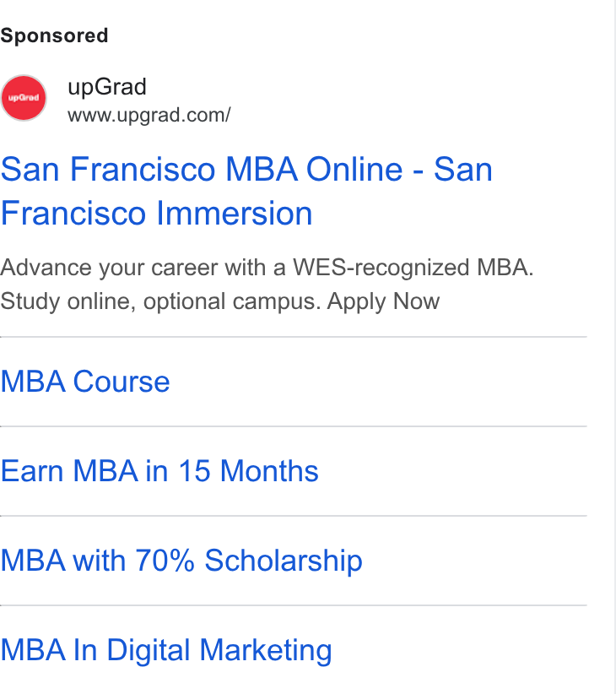This screenshot has width=616, height=694.
Task: Click 'MBA Online' in the ad headline
Action: pos(314,169)
